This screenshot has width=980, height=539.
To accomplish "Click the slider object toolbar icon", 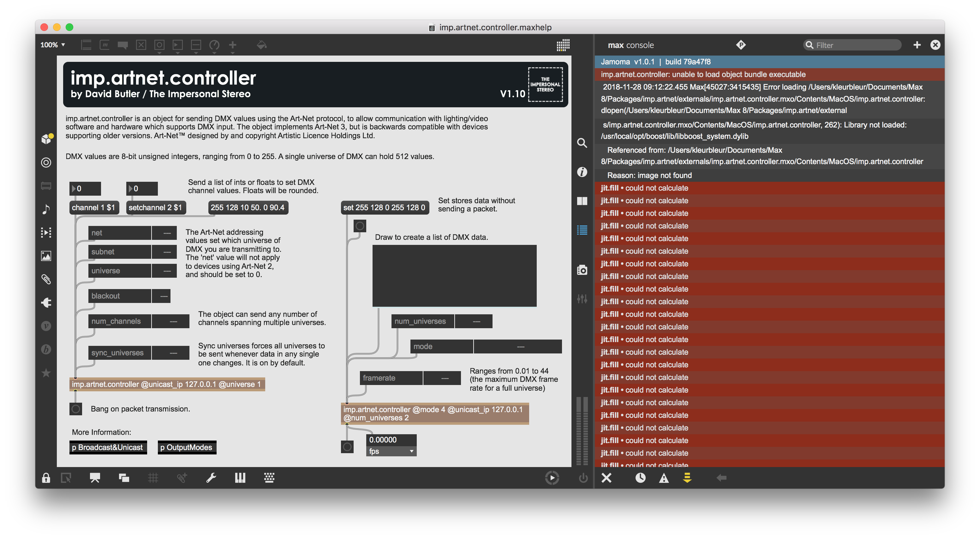I will click(196, 45).
